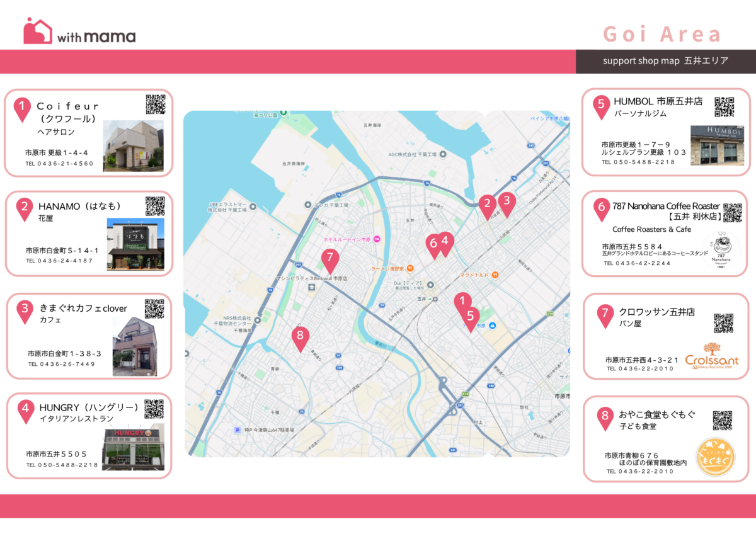Click the with mama house logo
756x534 pixels.
point(38,31)
